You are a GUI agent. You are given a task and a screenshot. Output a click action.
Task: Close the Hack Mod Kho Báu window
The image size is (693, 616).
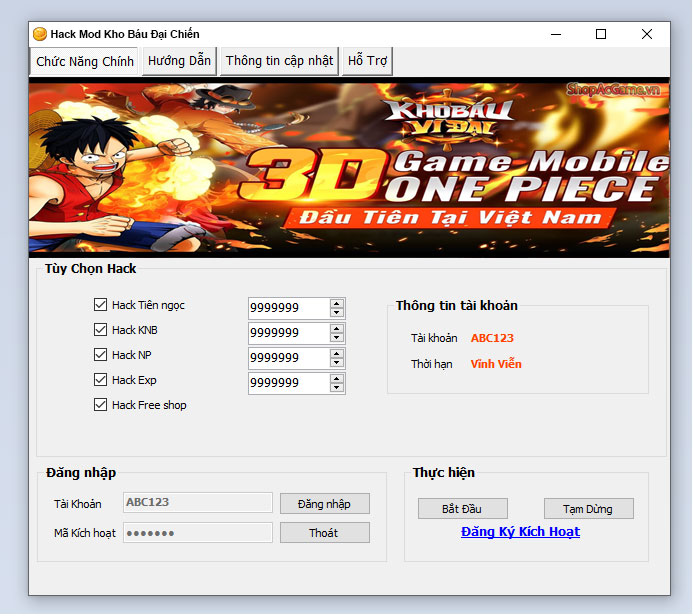pos(647,34)
